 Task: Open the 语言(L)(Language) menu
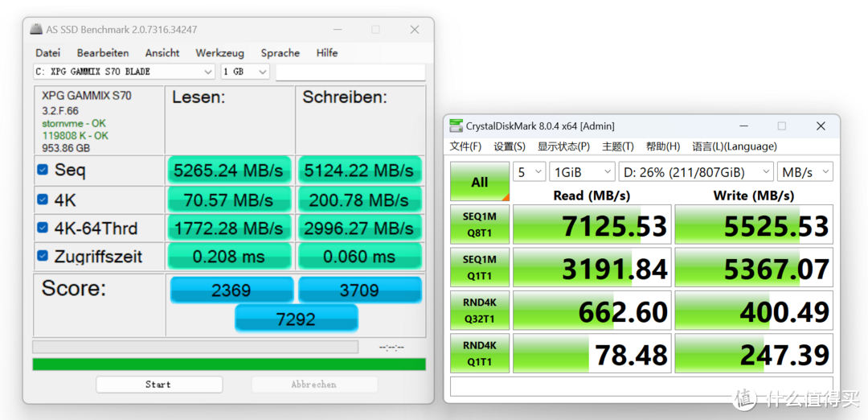tap(735, 146)
